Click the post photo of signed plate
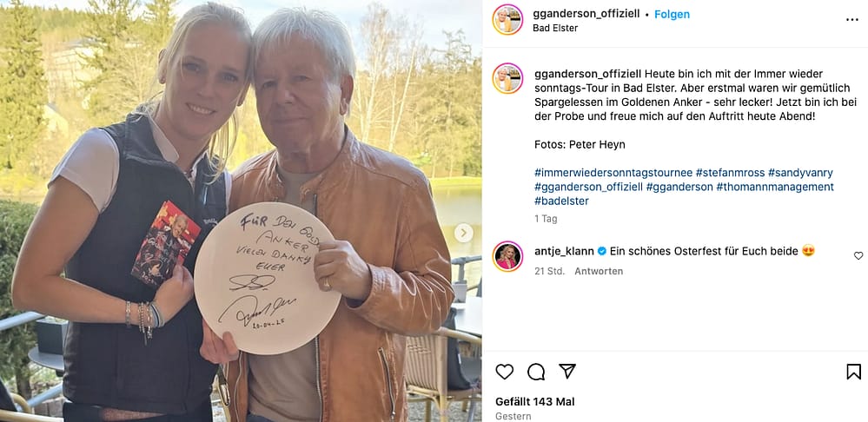The image size is (868, 422). (x=241, y=211)
